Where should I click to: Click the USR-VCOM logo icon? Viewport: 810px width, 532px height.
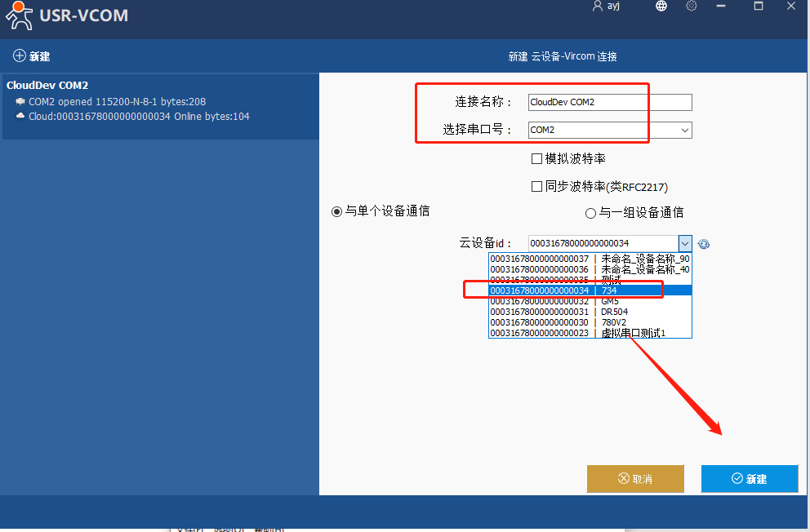[x=18, y=15]
